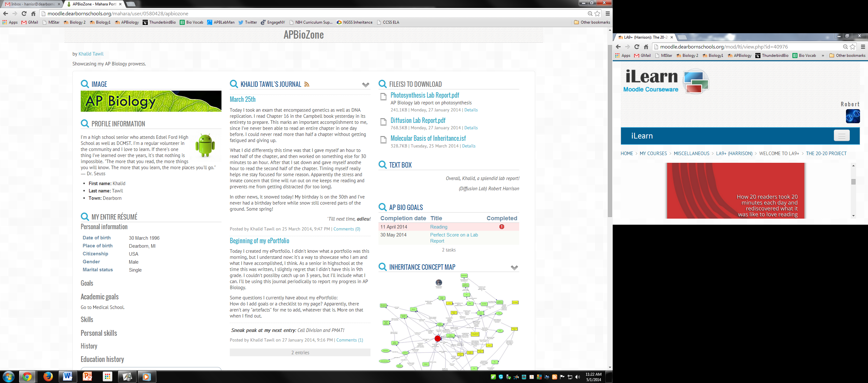Click the address bar in main Chrome window
Screen dimensions: 868x383
tap(313, 13)
